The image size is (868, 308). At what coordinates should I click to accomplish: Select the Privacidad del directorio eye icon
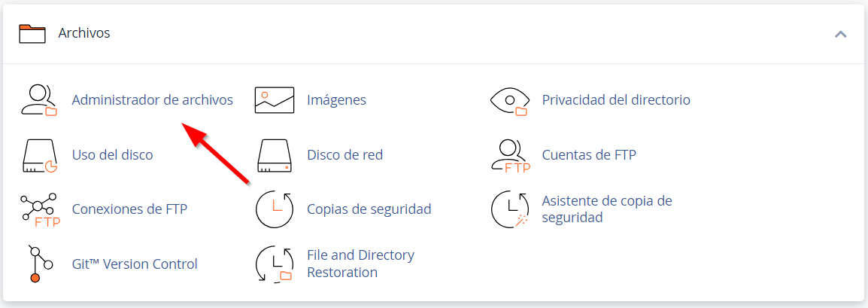[510, 101]
